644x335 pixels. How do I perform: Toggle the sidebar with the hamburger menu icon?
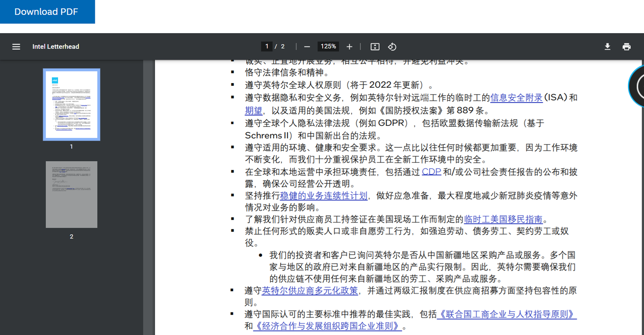click(x=16, y=47)
